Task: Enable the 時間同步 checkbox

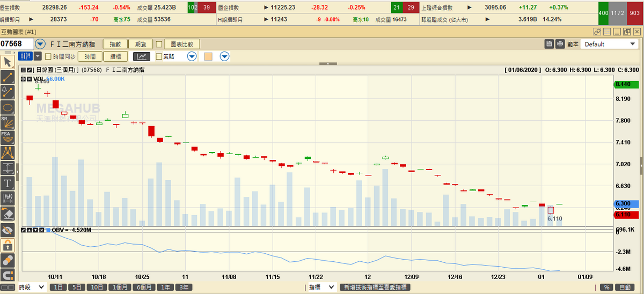Action: pyautogui.click(x=48, y=56)
